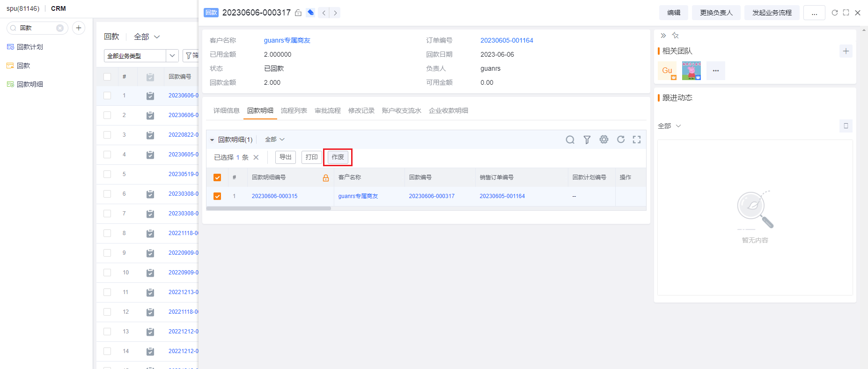
Task: Click the lock icon beside record 20230606-000317
Action: pyautogui.click(x=298, y=13)
